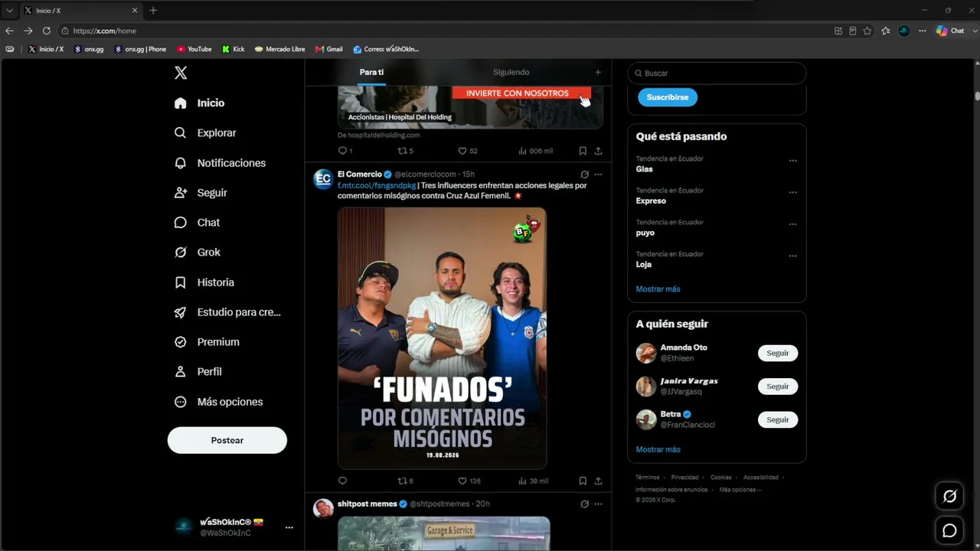The image size is (980, 551).
Task: Open Notificaciones in the sidebar
Action: point(220,163)
